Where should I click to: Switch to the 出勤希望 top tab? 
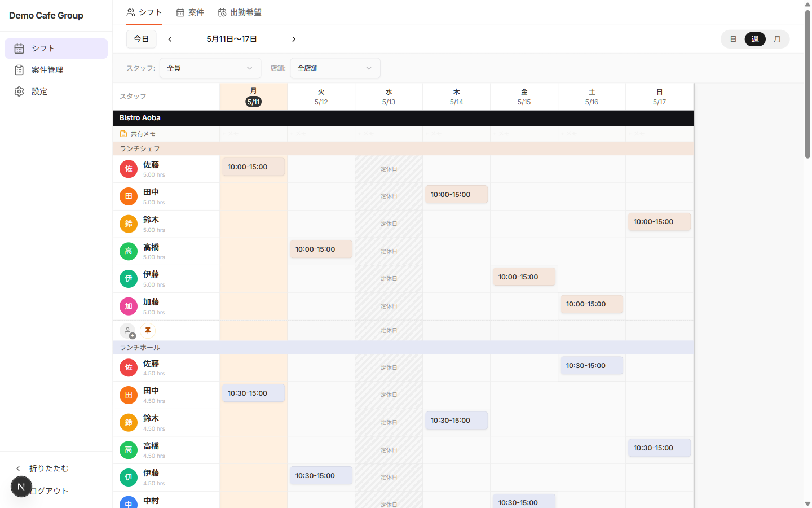pos(240,12)
